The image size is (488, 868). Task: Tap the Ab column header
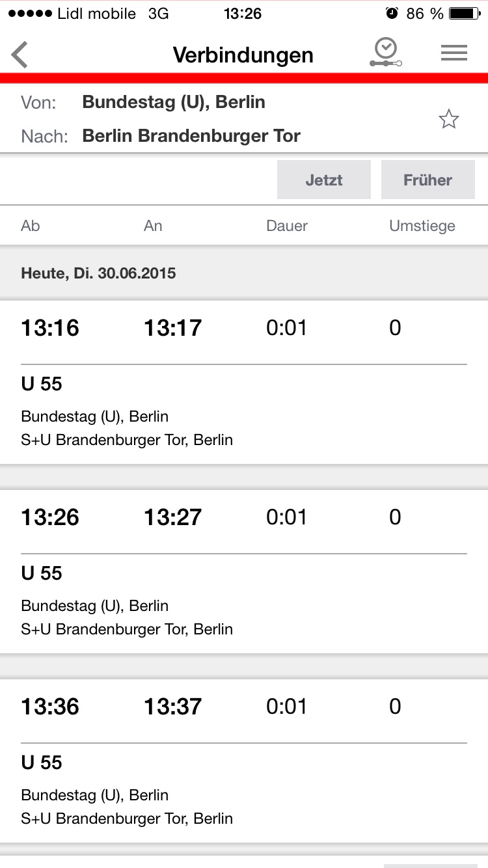[x=31, y=226]
